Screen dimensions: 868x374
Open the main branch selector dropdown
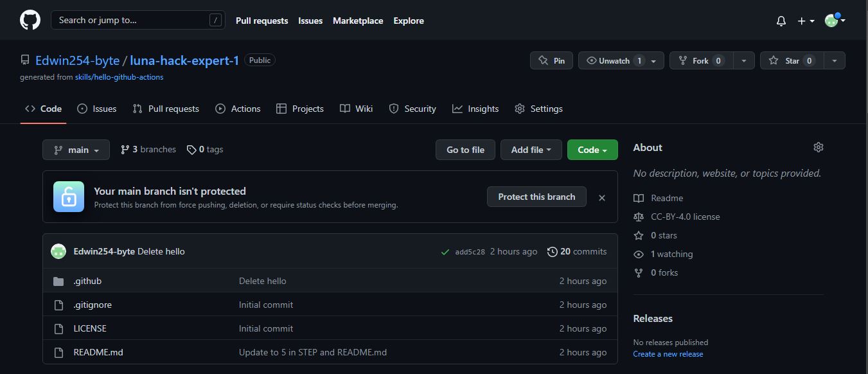click(76, 150)
